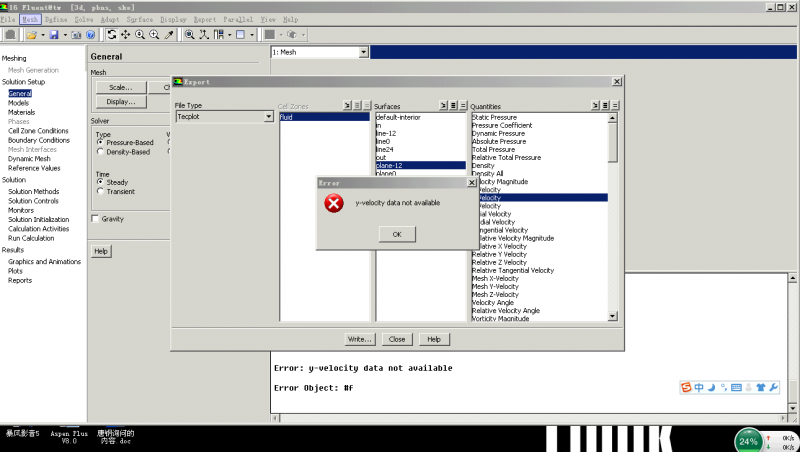The width and height of the screenshot is (800, 452).
Task: Click the Cell Zones list filter arrow icon
Action: click(347, 106)
